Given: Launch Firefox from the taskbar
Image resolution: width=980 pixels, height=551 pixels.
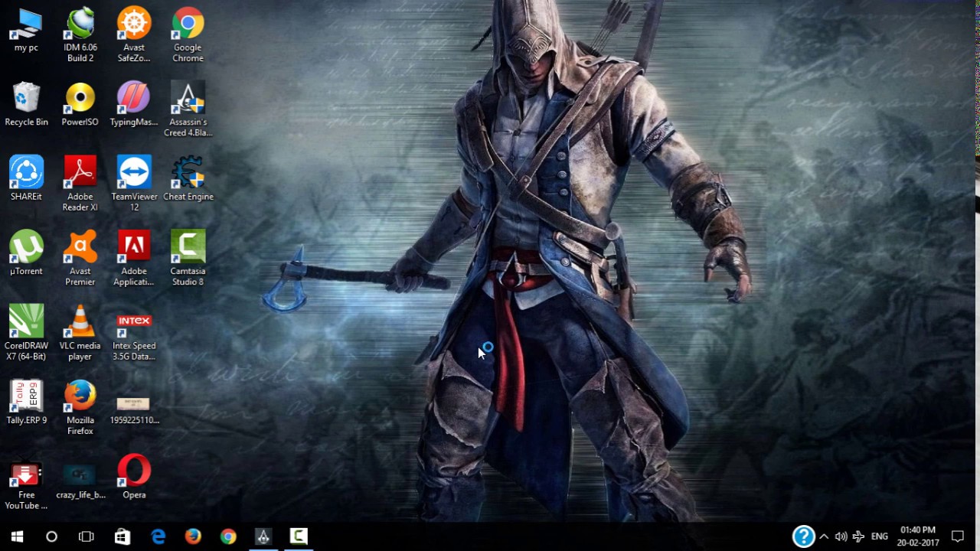Looking at the screenshot, I should (193, 536).
